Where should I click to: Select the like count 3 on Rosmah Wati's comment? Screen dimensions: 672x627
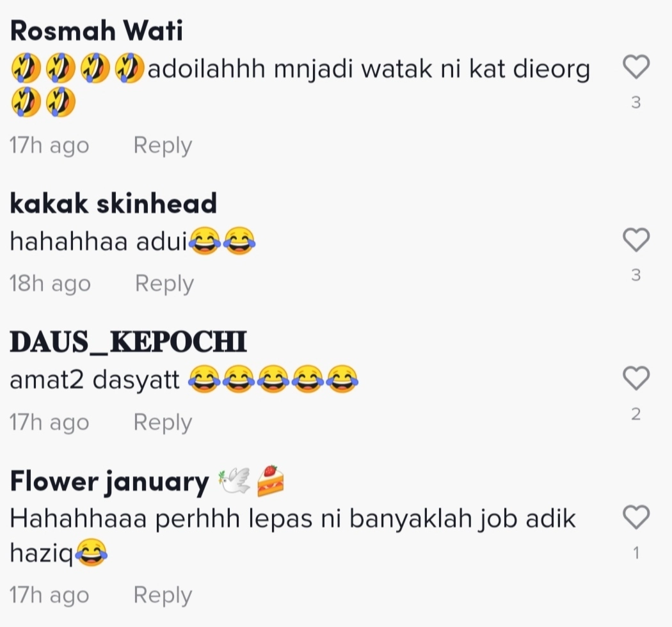pyautogui.click(x=636, y=102)
